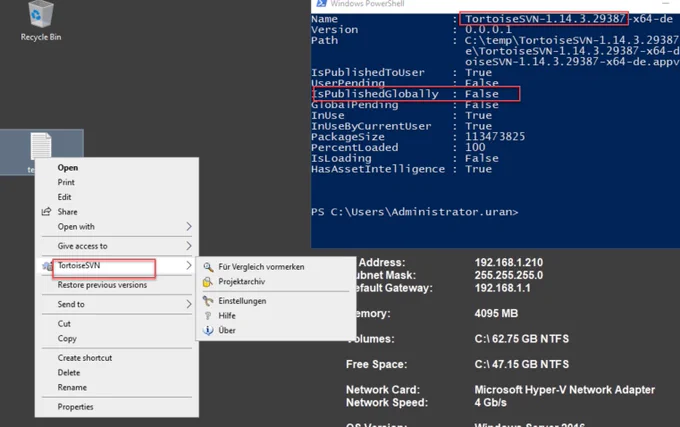Image resolution: width=680 pixels, height=427 pixels.
Task: Expand the Open with submenu arrow
Action: [189, 226]
